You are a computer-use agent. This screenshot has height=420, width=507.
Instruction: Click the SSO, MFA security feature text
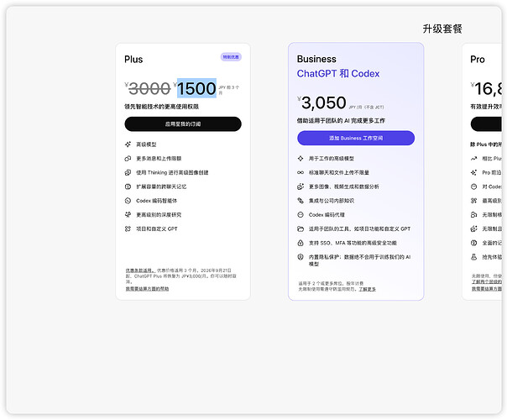click(353, 243)
